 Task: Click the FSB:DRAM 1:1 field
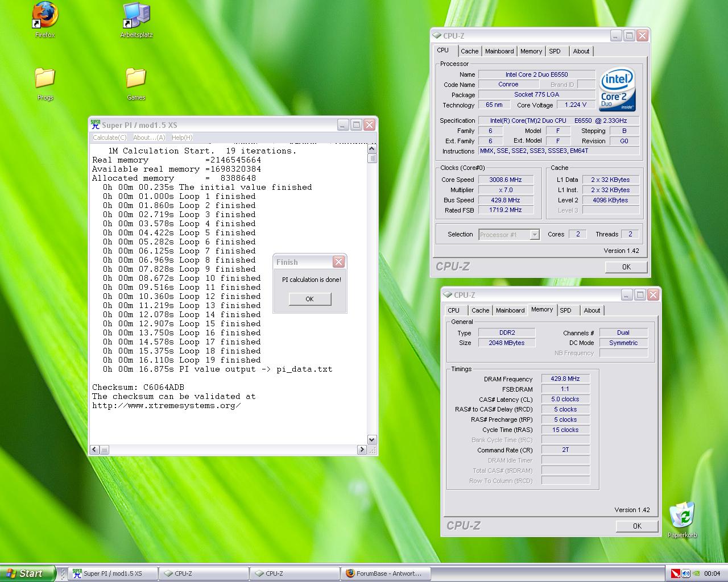[565, 389]
